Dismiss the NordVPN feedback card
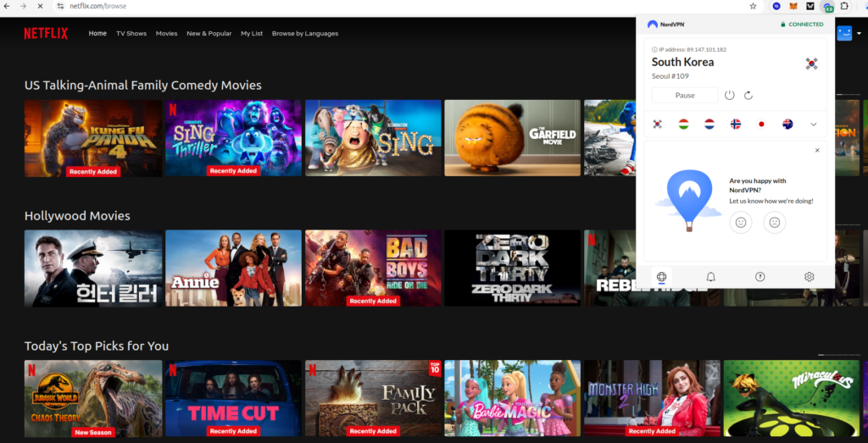Image resolution: width=868 pixels, height=443 pixels. pyautogui.click(x=817, y=151)
